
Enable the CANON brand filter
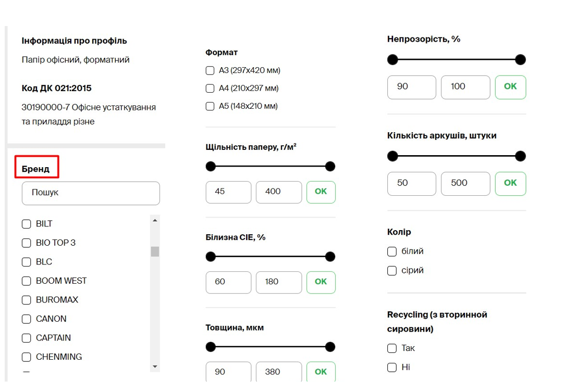[27, 319]
